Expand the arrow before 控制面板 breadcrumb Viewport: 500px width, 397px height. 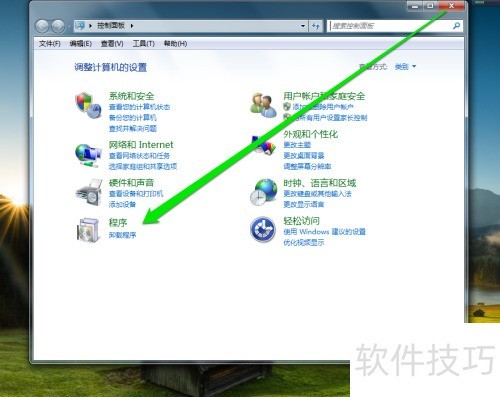(90, 26)
